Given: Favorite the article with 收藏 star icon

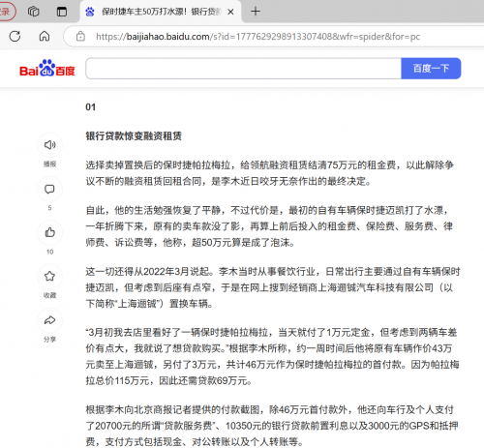Looking at the screenshot, I should tap(49, 276).
